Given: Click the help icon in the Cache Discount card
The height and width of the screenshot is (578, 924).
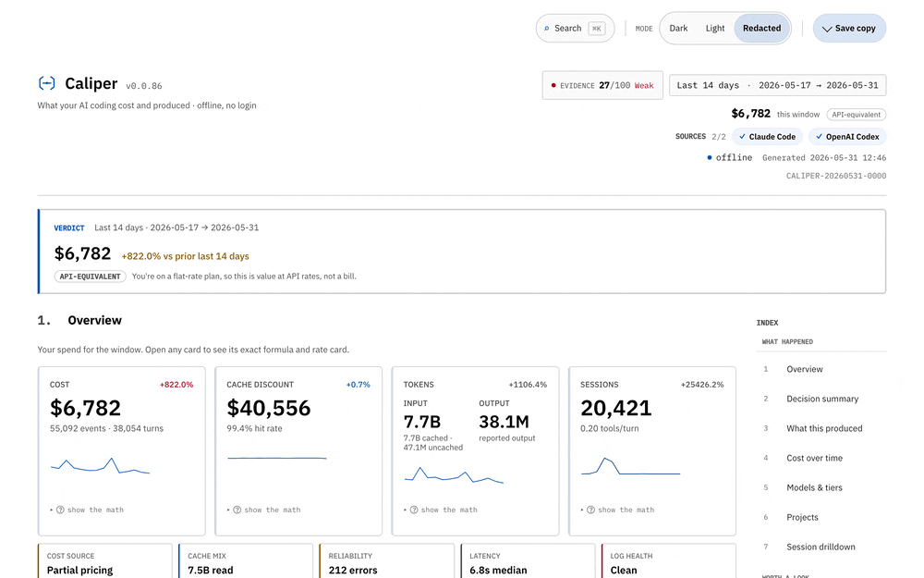Looking at the screenshot, I should tap(237, 510).
